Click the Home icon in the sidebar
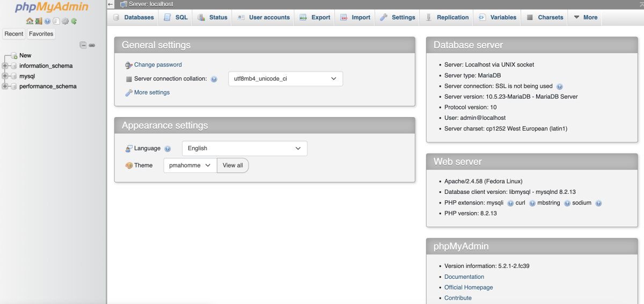This screenshot has height=304, width=644. pyautogui.click(x=30, y=21)
